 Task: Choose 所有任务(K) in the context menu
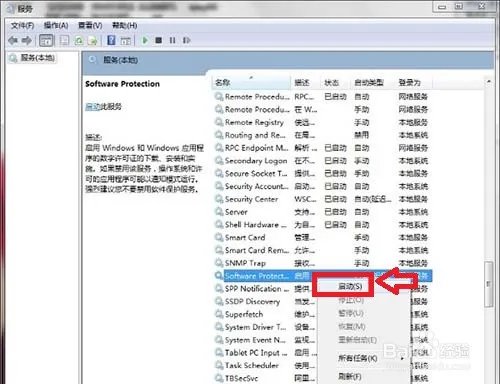click(358, 358)
